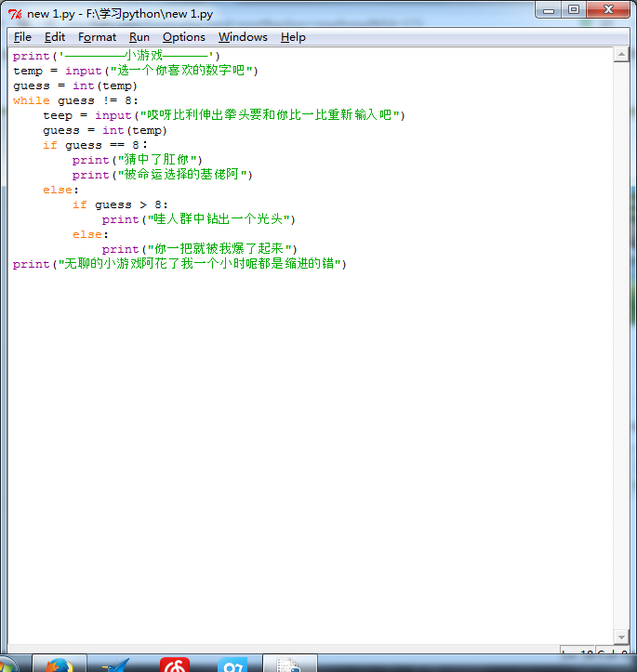The height and width of the screenshot is (672, 637).
Task: Click the Tk feather icon in title bar
Action: coord(15,13)
